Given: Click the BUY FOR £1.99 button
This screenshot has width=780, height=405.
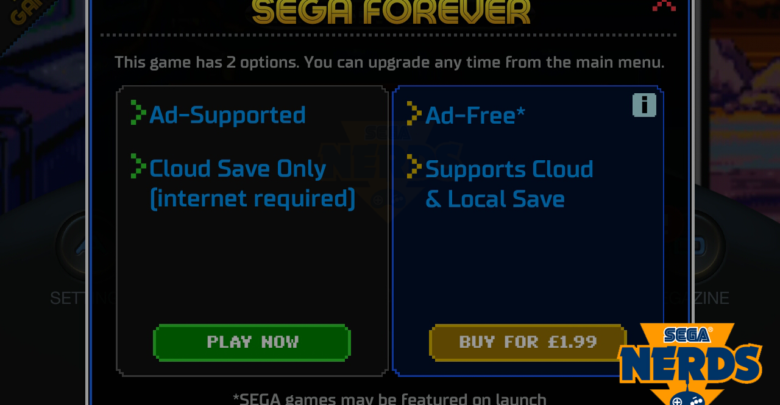Looking at the screenshot, I should click(x=527, y=342).
